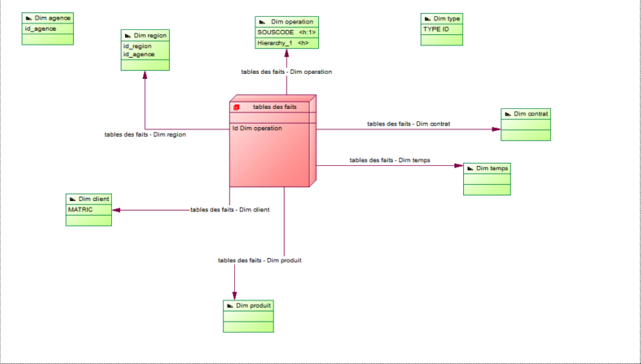Select the MATRIC attribute in Dim client
Screen dimensions: 641x364
point(80,209)
